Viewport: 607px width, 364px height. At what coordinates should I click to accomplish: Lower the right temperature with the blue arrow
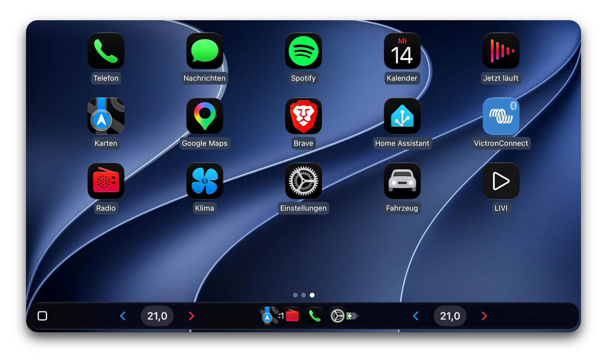tap(416, 316)
